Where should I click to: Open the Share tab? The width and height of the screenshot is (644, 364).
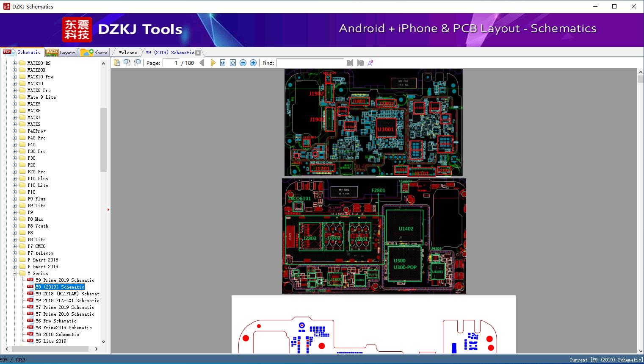click(x=94, y=53)
